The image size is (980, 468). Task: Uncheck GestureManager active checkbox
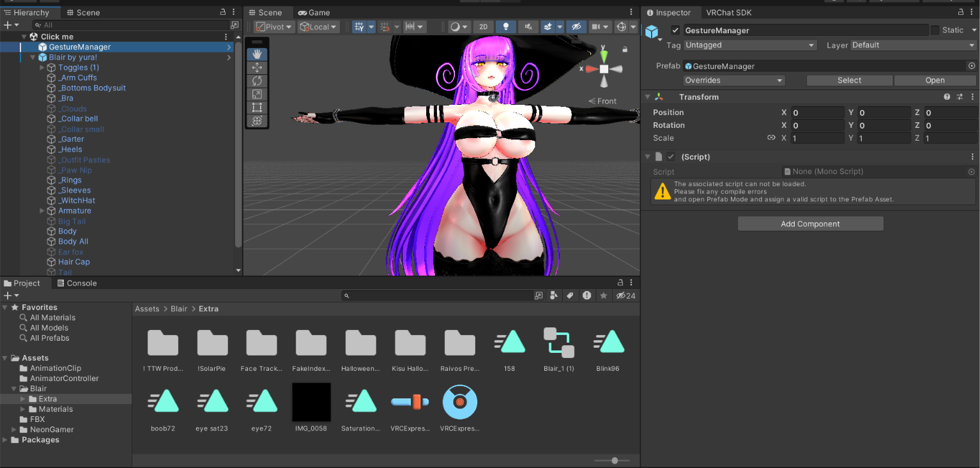click(675, 30)
